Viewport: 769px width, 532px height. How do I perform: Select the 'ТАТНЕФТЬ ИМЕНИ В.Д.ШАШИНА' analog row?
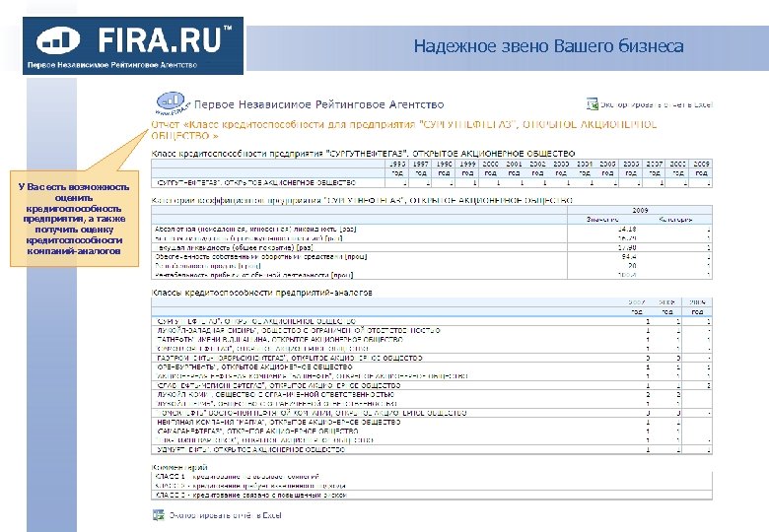[x=432, y=340]
